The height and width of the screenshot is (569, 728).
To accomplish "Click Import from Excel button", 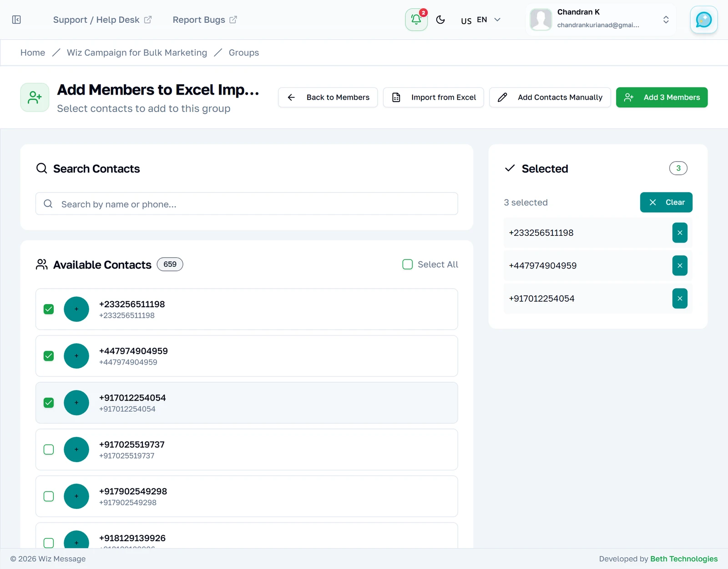I will pyautogui.click(x=434, y=97).
